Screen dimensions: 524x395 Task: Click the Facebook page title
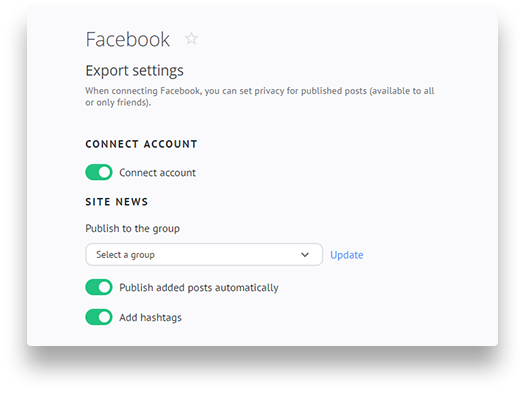127,39
